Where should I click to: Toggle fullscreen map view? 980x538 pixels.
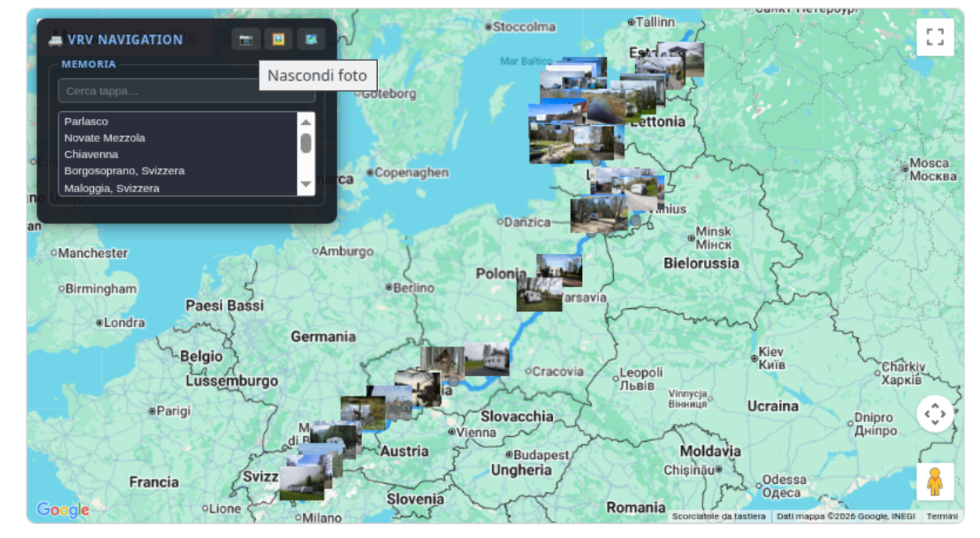tap(935, 37)
